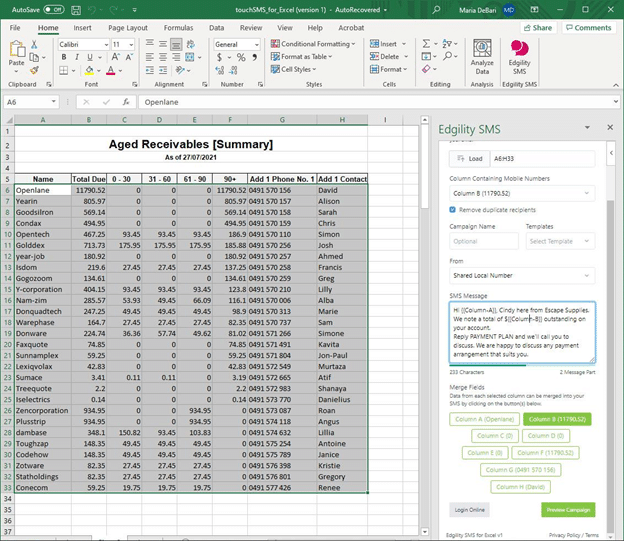The height and width of the screenshot is (541, 624).
Task: Click the Campaign Name input field
Action: coord(484,241)
